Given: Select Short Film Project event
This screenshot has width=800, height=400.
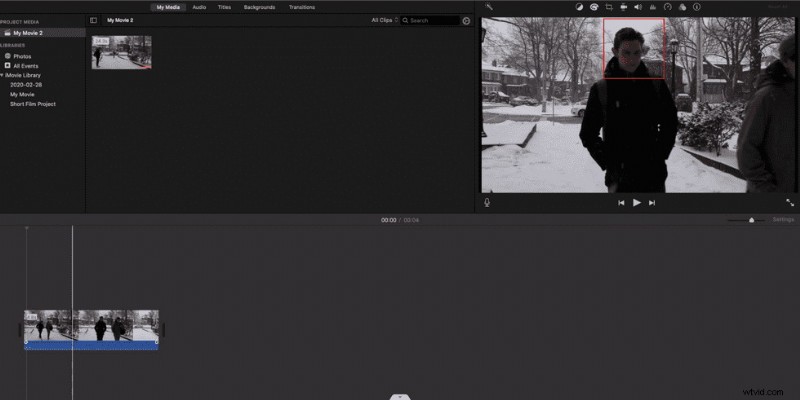Looking at the screenshot, I should [33, 104].
